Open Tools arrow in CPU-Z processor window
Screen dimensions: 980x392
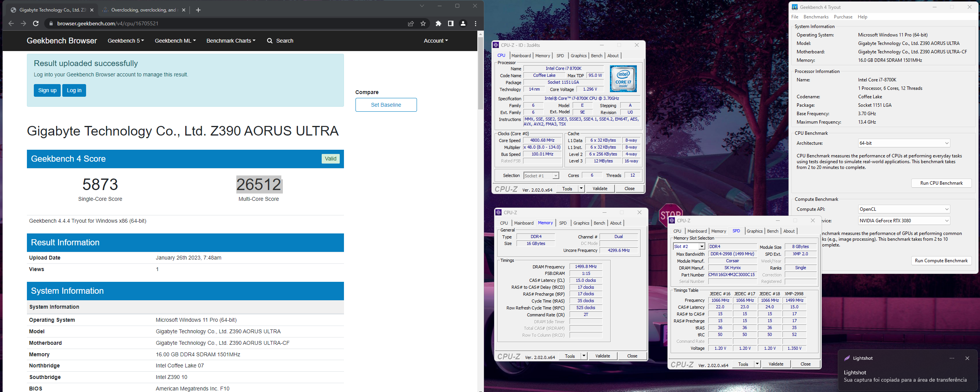click(x=581, y=189)
